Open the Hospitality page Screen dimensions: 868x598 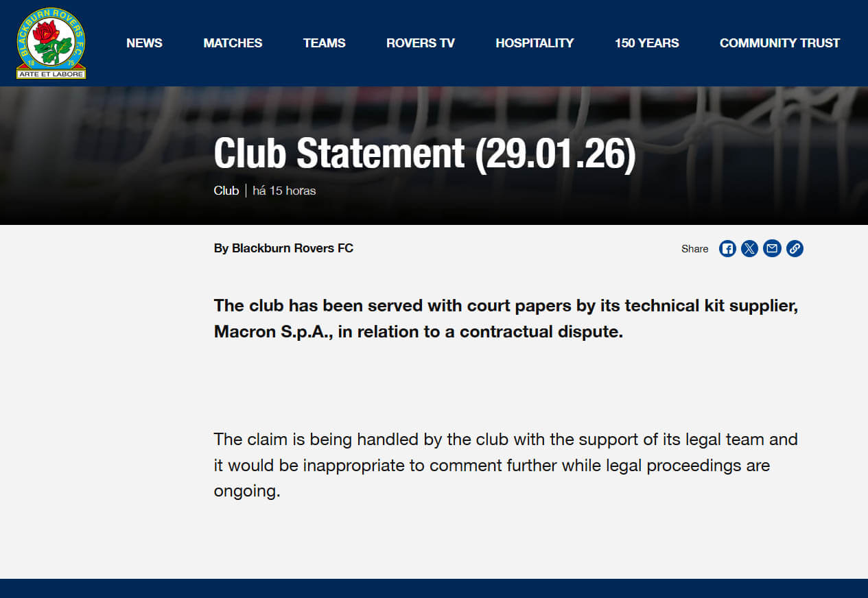535,43
